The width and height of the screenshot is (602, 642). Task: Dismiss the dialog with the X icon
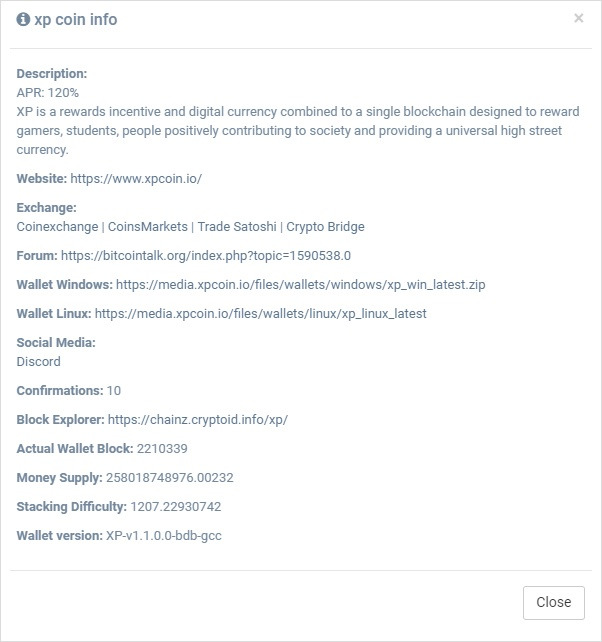(x=578, y=18)
